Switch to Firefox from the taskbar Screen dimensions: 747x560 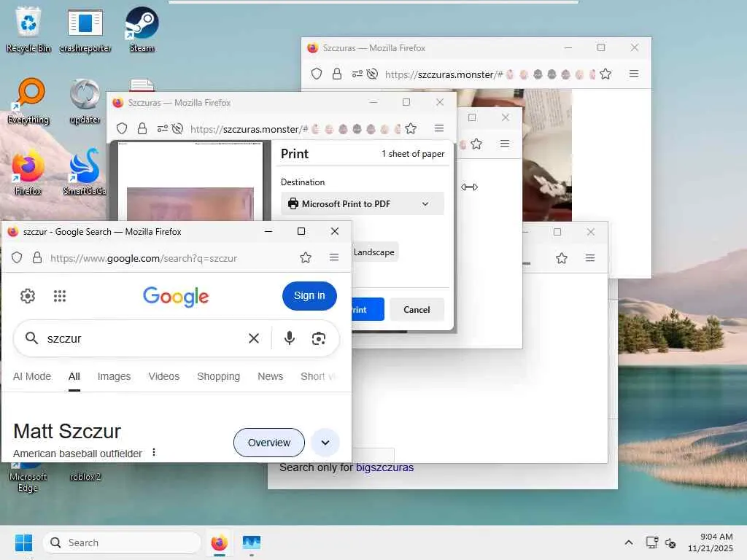point(219,542)
